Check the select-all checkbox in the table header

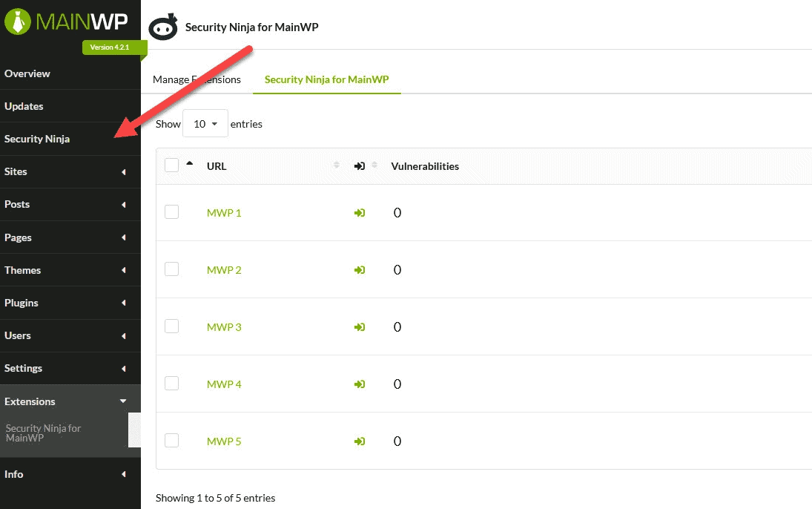[x=171, y=165]
